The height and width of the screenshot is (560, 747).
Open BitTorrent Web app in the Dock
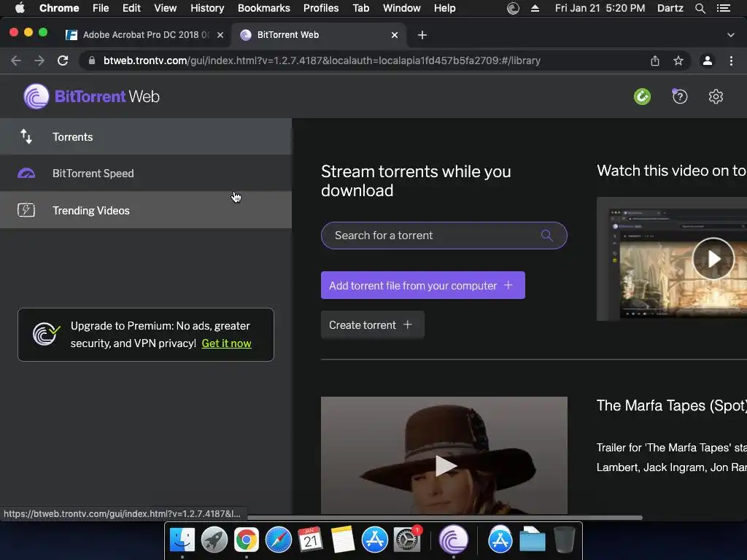[453, 540]
